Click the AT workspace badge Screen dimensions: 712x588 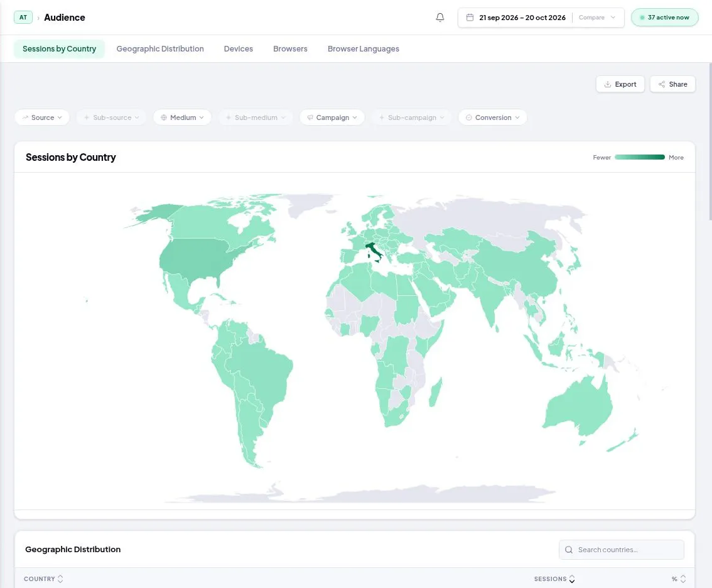23,17
